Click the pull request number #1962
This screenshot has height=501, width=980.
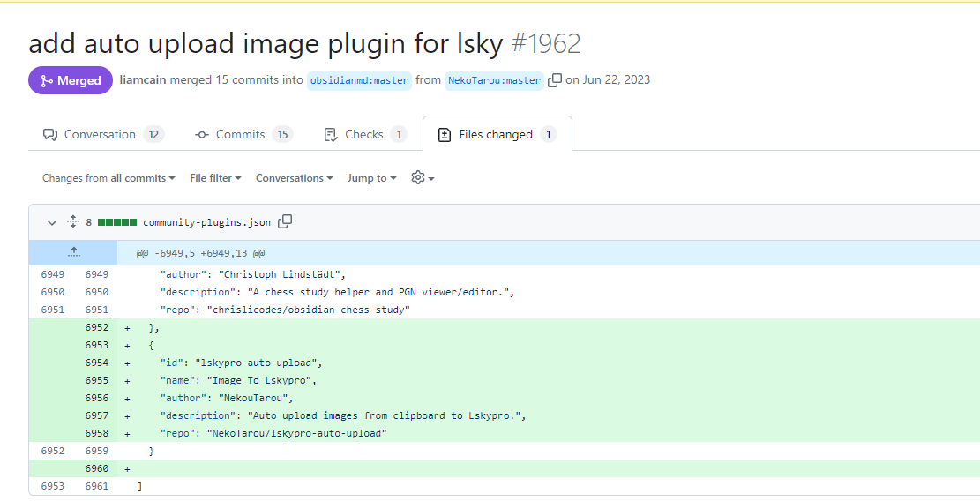click(x=546, y=43)
